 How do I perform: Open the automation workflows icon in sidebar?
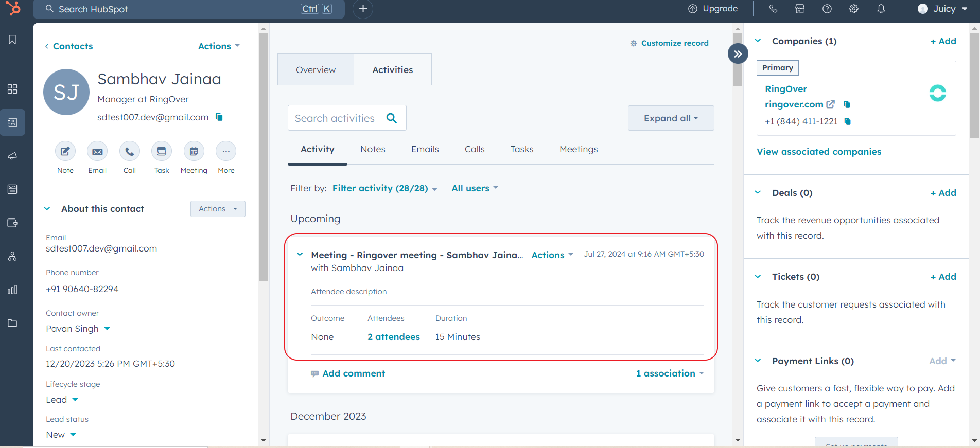coord(12,256)
